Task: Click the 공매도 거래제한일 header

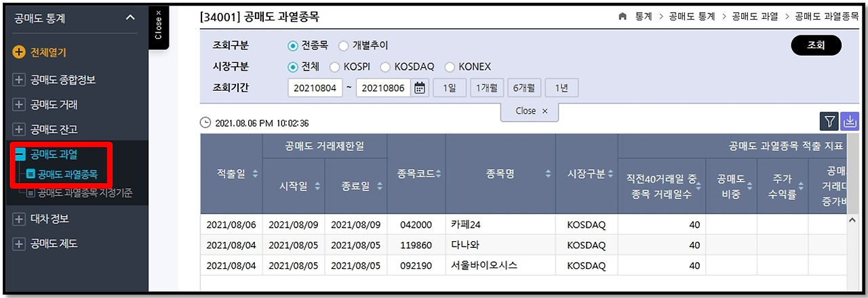Action: pos(325,146)
